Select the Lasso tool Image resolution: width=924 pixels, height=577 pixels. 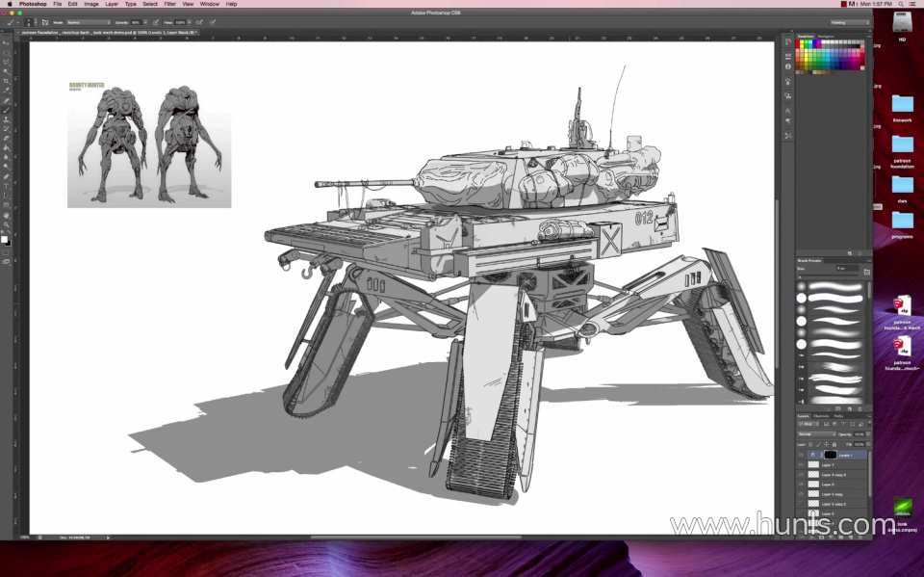tap(6, 62)
